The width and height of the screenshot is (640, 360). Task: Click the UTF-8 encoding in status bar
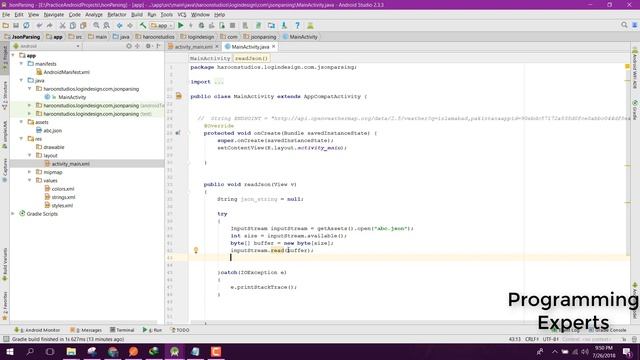click(551, 339)
